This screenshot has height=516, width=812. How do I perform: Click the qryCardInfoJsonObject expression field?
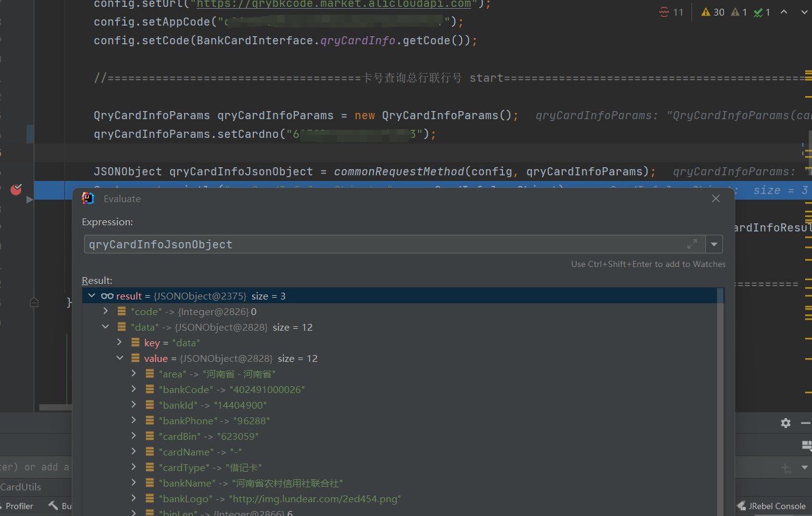click(x=394, y=244)
